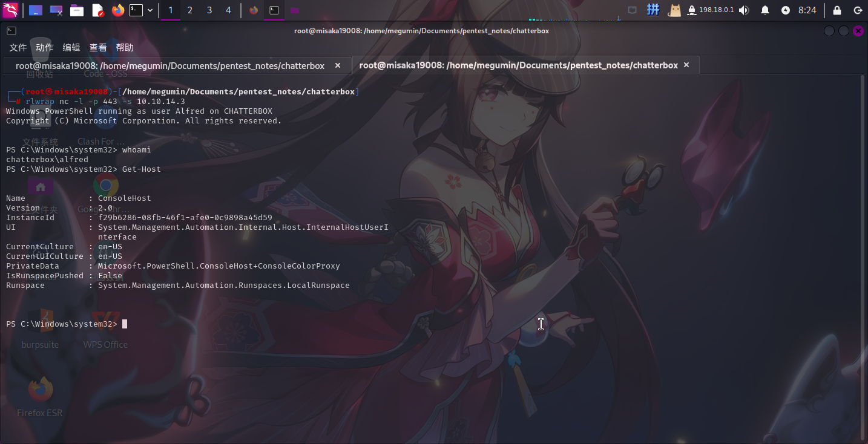This screenshot has width=868, height=444.
Task: Open the 拼 input method indicator
Action: coord(653,10)
